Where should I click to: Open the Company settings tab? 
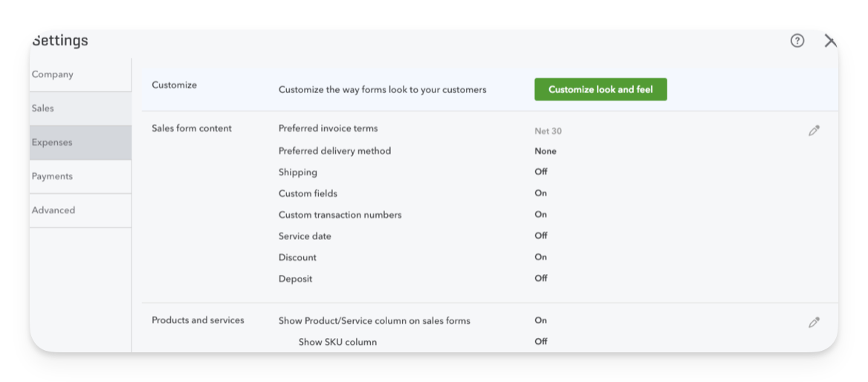[x=80, y=74]
